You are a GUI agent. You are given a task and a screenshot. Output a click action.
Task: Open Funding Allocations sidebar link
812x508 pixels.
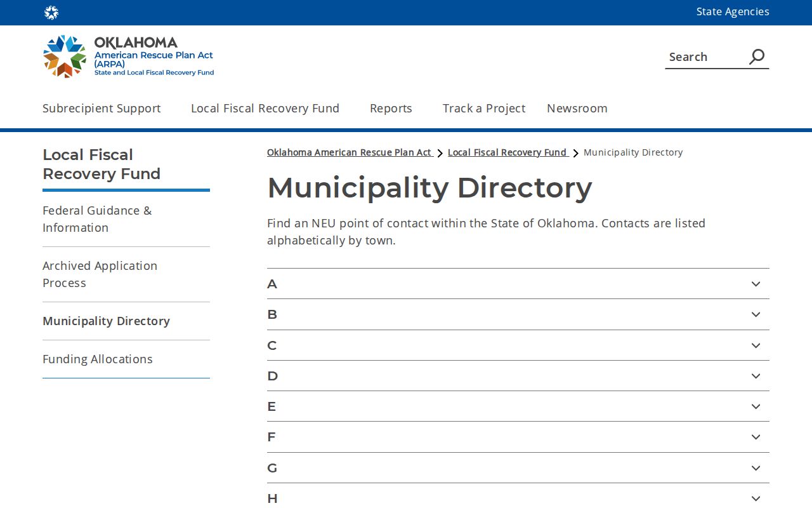[x=98, y=359]
